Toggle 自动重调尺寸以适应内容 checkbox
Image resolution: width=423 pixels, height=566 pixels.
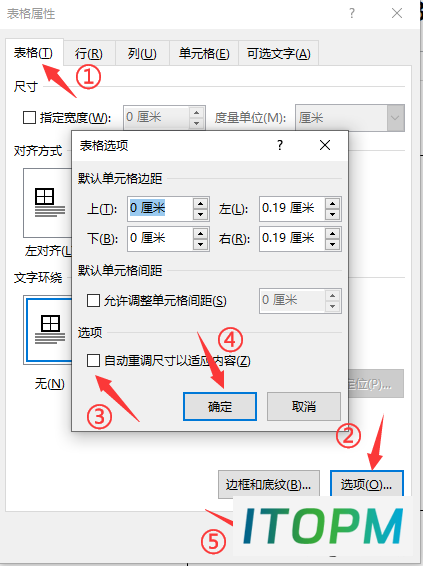tap(93, 360)
